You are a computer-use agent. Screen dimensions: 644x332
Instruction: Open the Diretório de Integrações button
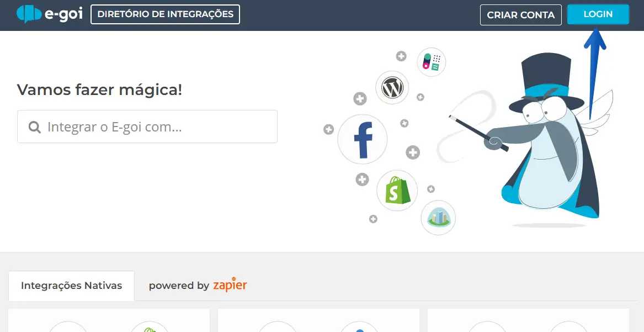165,14
